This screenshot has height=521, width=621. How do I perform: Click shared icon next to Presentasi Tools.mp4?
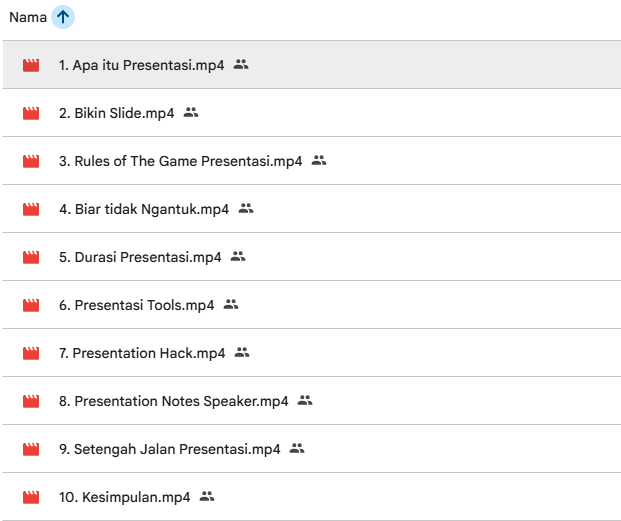[x=231, y=304]
